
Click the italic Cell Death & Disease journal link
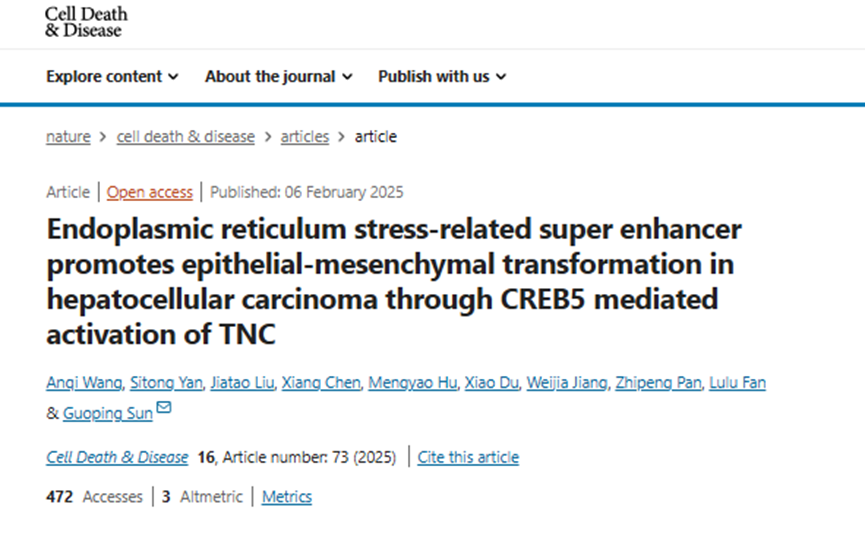[117, 457]
